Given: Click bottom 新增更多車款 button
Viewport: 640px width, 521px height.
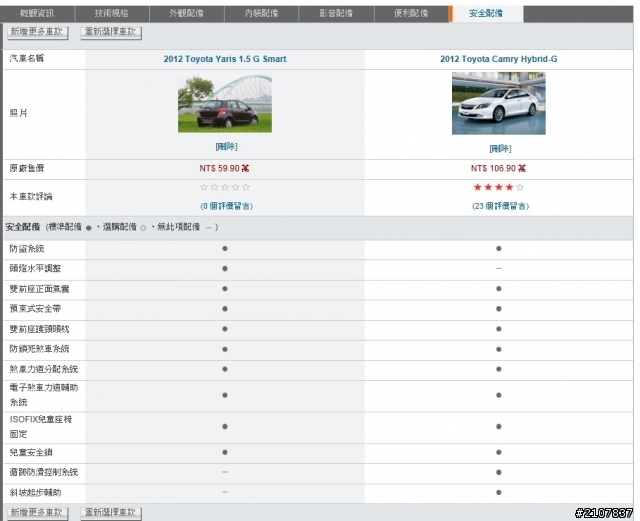Looking at the screenshot, I should pos(38,512).
